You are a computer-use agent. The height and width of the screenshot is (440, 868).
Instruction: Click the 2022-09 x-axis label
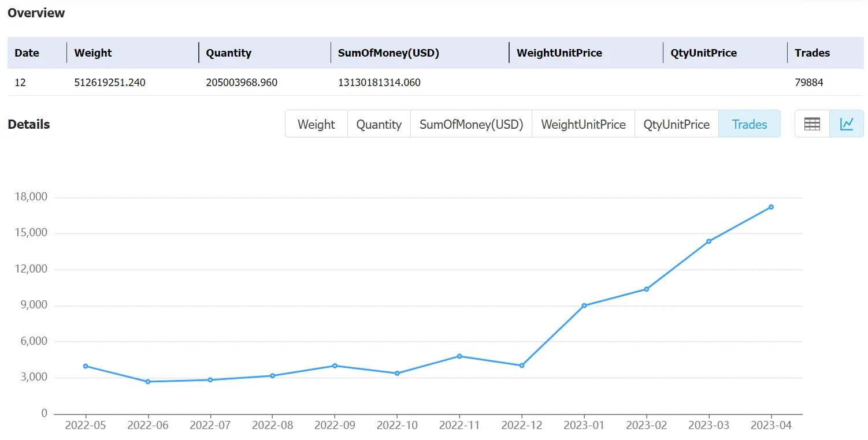coord(335,426)
